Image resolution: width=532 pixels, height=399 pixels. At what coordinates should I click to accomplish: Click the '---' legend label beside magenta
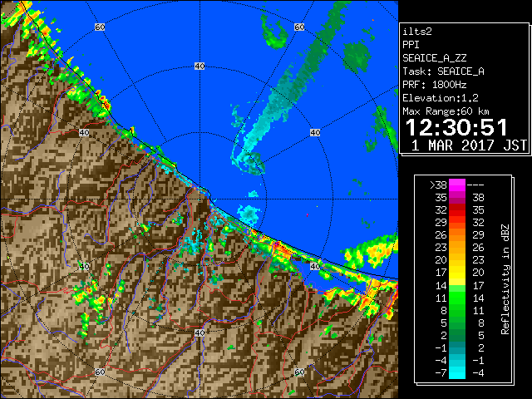475,185
